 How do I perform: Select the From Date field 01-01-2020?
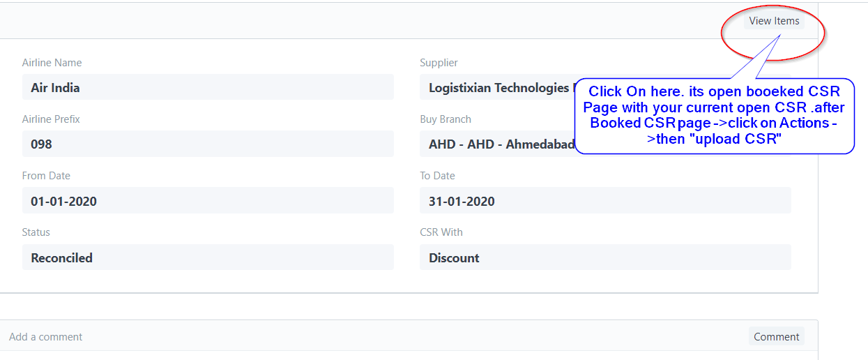(x=208, y=200)
